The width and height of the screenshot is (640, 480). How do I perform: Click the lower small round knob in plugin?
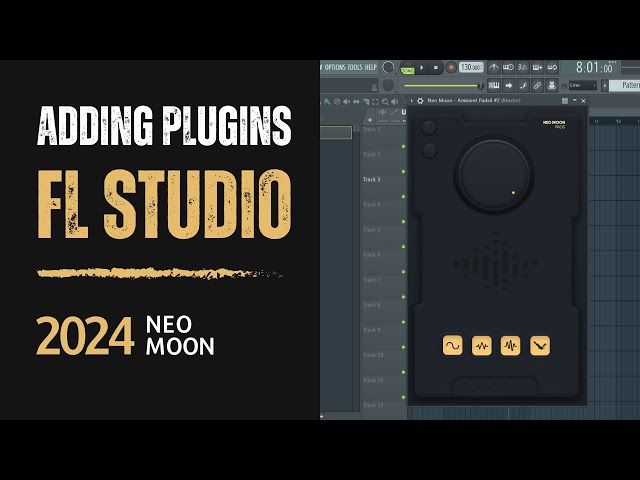[429, 150]
